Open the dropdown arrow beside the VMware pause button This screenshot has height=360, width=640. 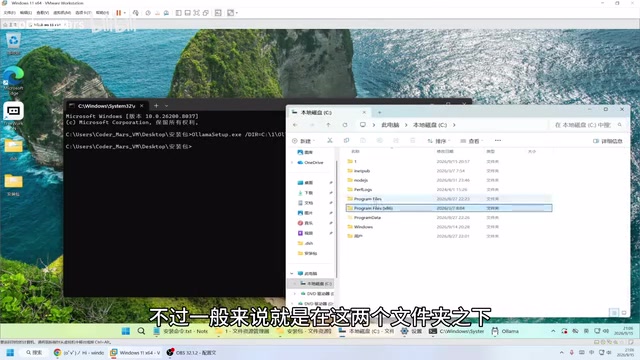pos(124,13)
